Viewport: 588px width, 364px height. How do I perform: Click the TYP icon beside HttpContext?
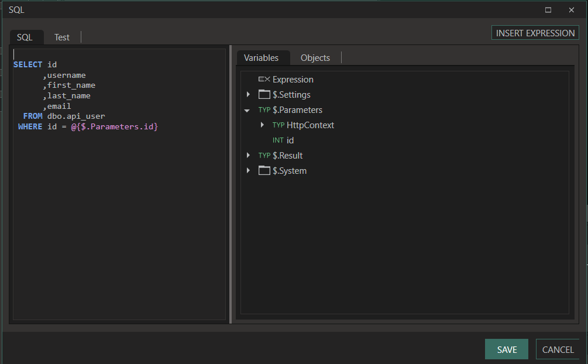(x=278, y=125)
